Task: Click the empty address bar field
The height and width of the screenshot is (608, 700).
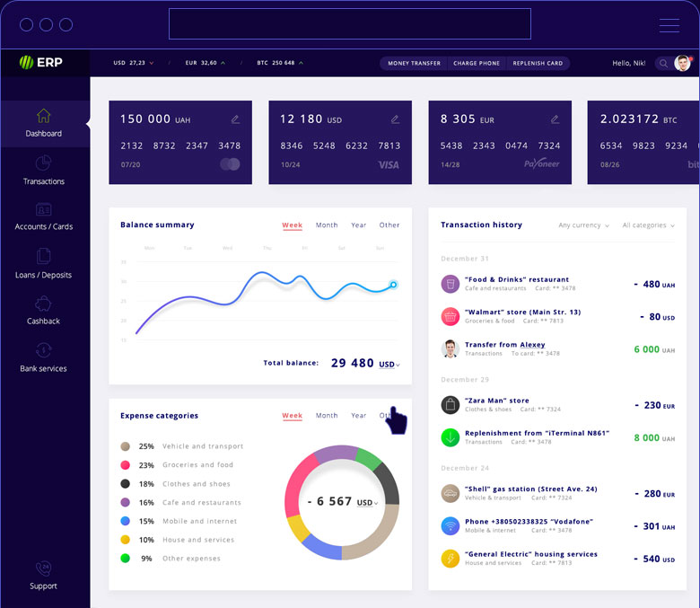Action: click(349, 24)
